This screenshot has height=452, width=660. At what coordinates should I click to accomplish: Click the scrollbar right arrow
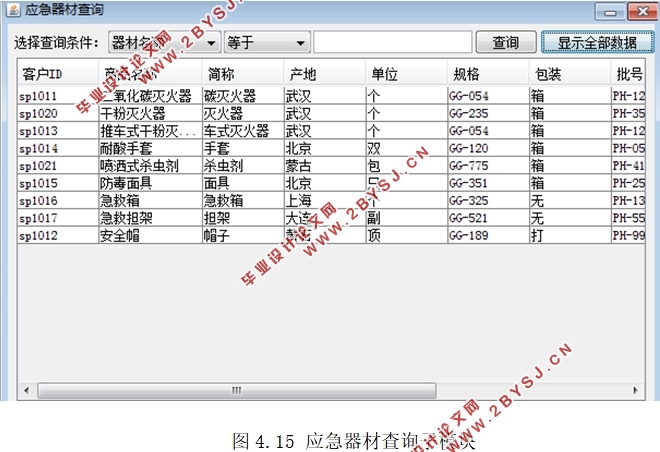(x=635, y=391)
